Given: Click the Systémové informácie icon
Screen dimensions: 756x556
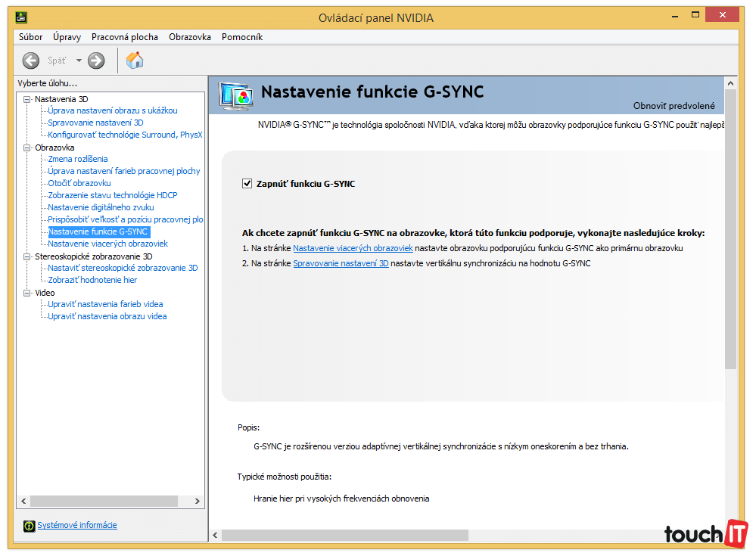Looking at the screenshot, I should click(30, 526).
